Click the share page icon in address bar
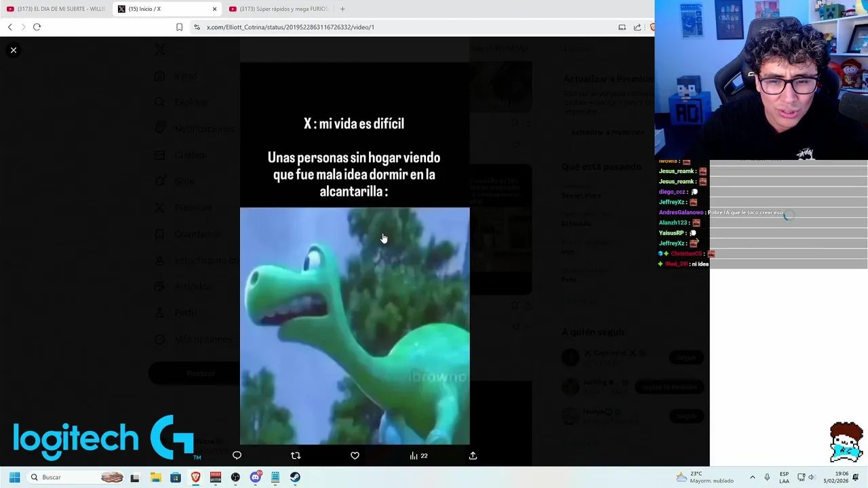The image size is (868, 488). [x=637, y=27]
